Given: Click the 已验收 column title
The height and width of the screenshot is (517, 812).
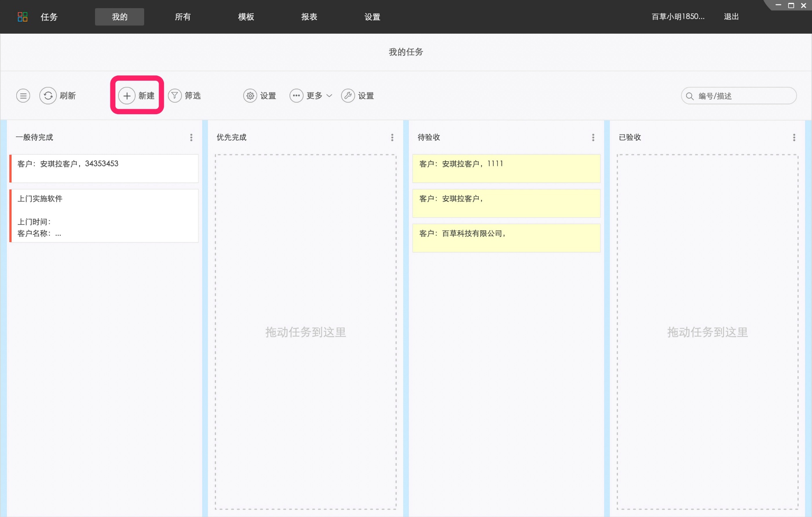Looking at the screenshot, I should point(630,137).
